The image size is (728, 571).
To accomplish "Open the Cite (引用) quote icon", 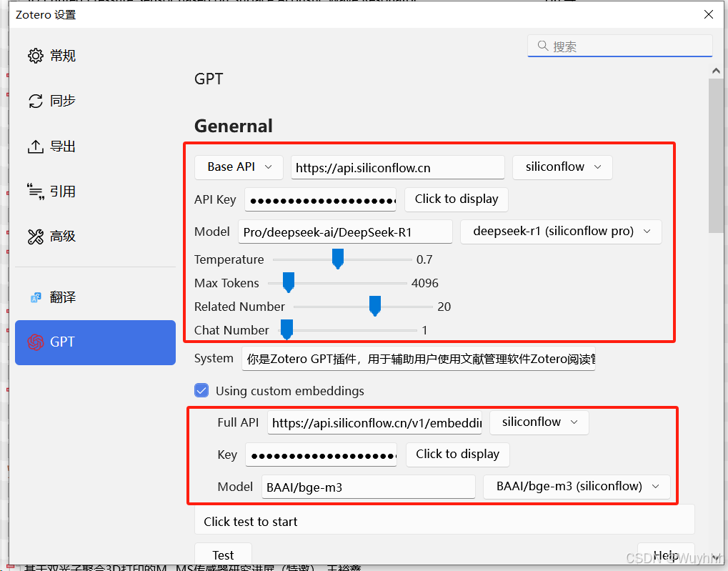I will (x=36, y=192).
